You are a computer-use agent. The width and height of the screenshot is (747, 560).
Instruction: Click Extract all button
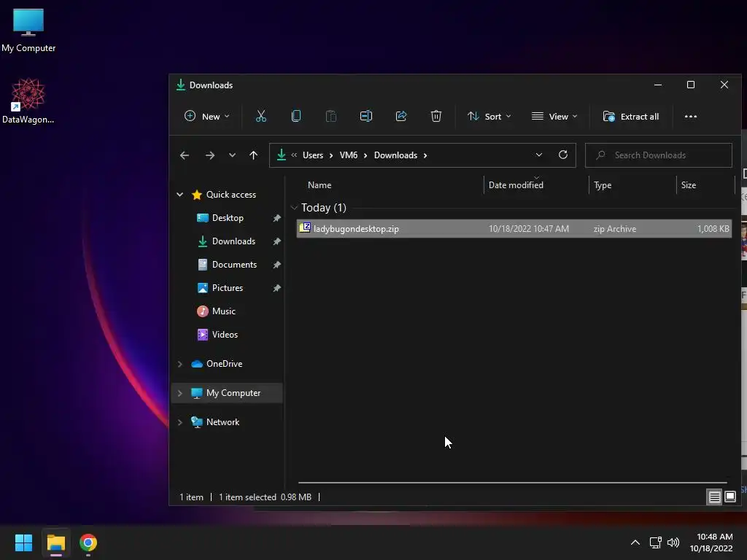(x=631, y=116)
